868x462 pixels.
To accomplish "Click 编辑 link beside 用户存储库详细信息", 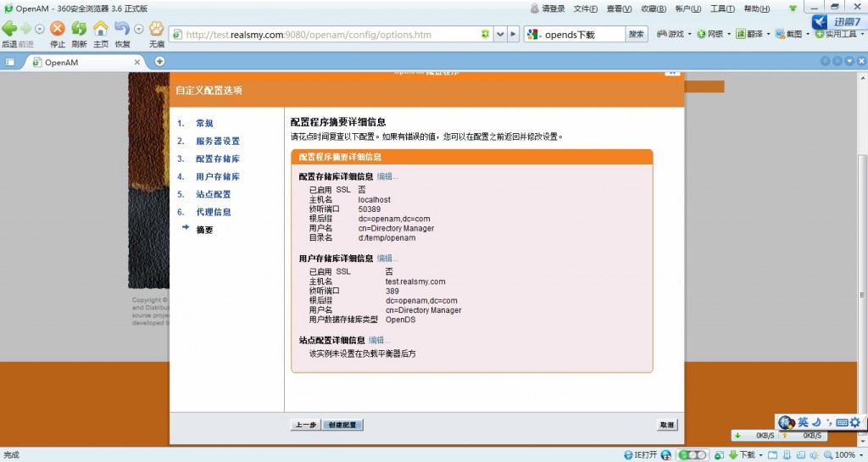I will [387, 259].
